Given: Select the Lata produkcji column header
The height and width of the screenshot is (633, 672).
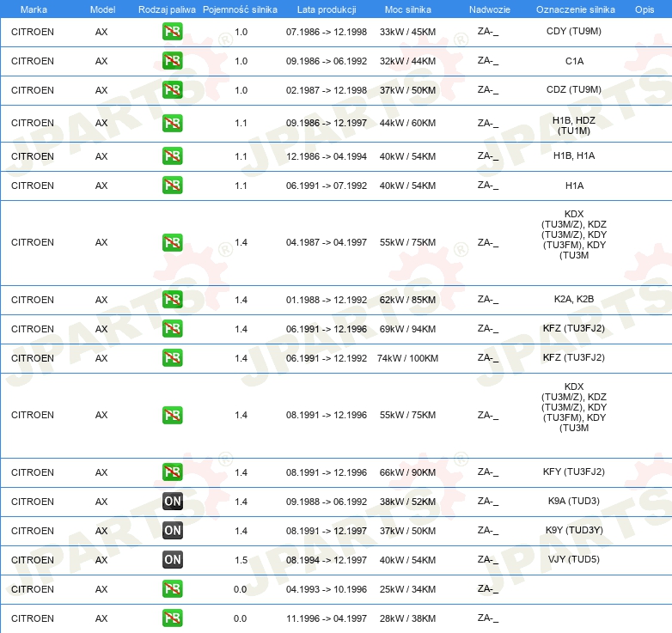Looking at the screenshot, I should pyautogui.click(x=326, y=9).
